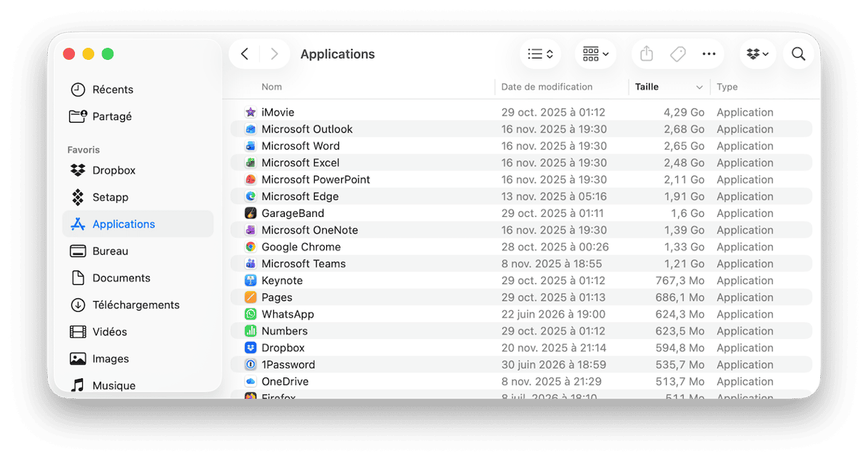Click Microsoft Edge's date 13 nov. 2025 à 05:16
The height and width of the screenshot is (461, 868).
click(x=554, y=196)
